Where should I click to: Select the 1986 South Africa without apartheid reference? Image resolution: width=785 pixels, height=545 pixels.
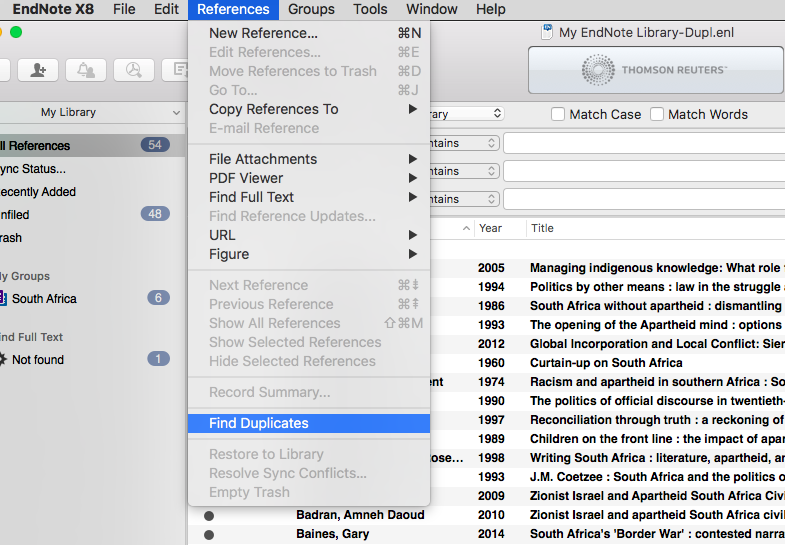[607, 306]
